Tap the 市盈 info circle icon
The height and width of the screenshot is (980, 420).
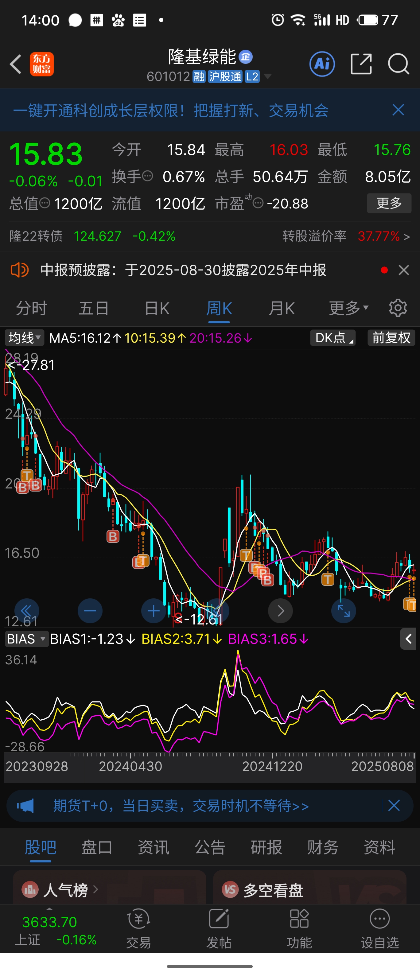[258, 203]
